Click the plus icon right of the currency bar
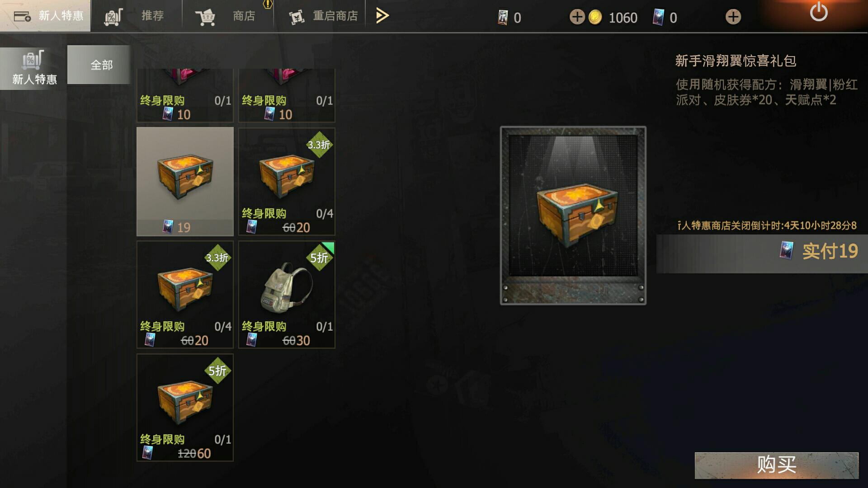The height and width of the screenshot is (488, 868). point(733,17)
